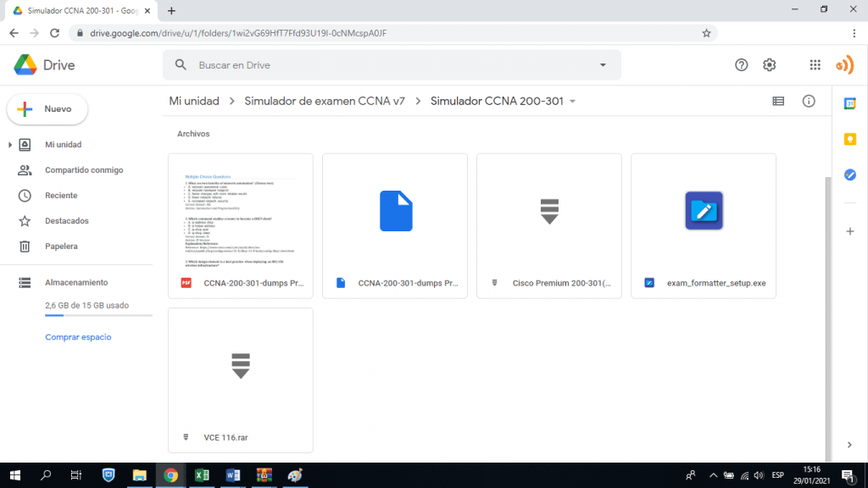
Task: Hide the side panel with the chevron
Action: click(849, 445)
